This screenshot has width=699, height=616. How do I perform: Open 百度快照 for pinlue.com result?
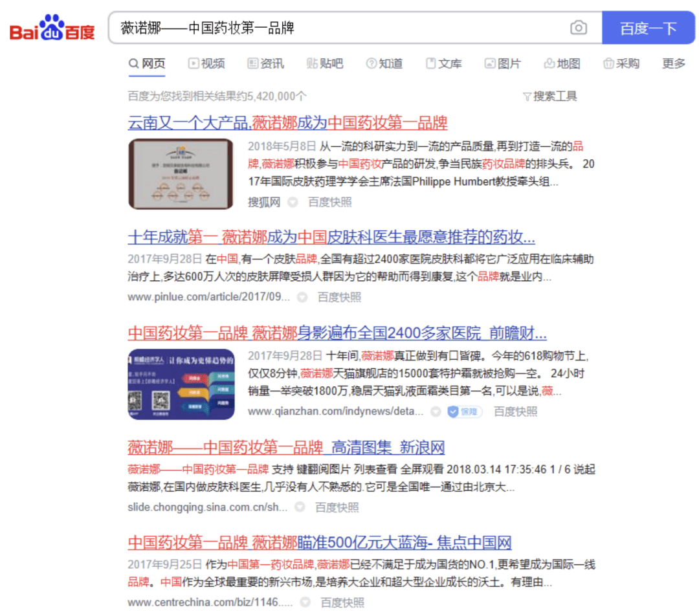339,297
